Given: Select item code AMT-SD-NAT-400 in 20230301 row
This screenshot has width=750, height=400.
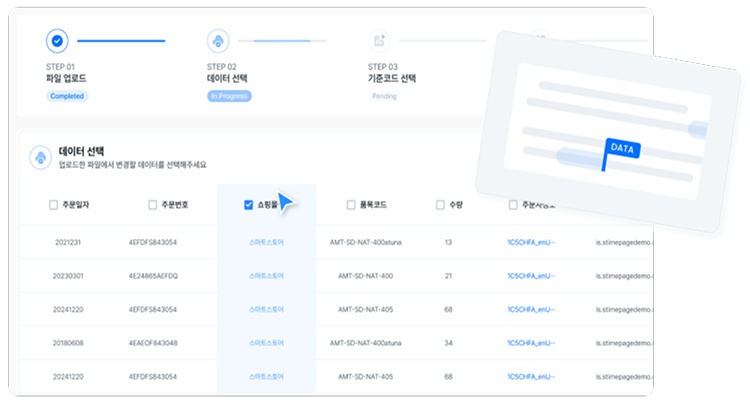Looking at the screenshot, I should pyautogui.click(x=365, y=276).
